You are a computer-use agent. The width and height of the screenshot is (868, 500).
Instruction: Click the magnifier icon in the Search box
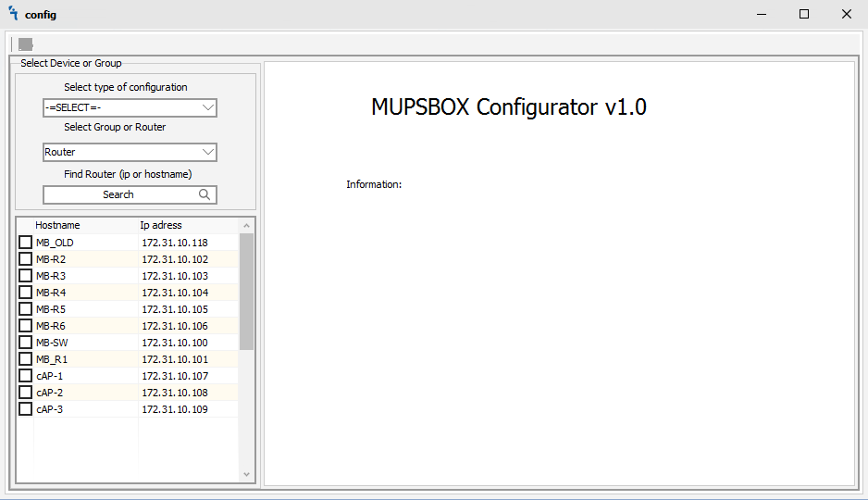click(x=205, y=194)
